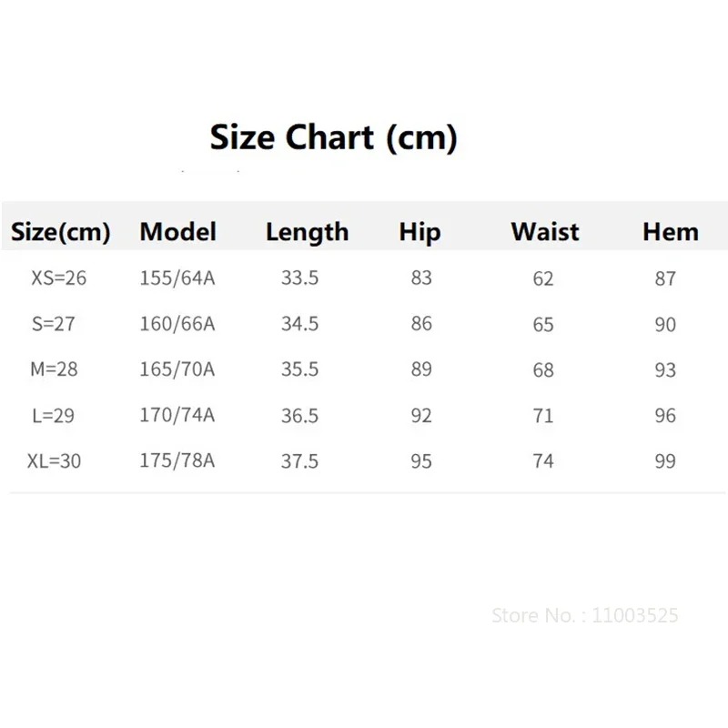Click the Store No. 11003525 watermark
This screenshot has width=728, height=728.
585,616
